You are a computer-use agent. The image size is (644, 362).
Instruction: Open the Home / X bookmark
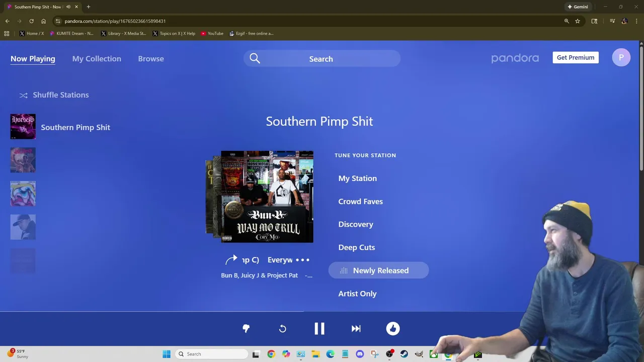click(x=32, y=34)
